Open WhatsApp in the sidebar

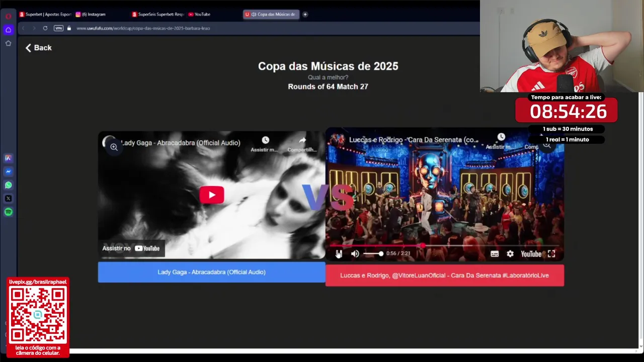(8, 185)
